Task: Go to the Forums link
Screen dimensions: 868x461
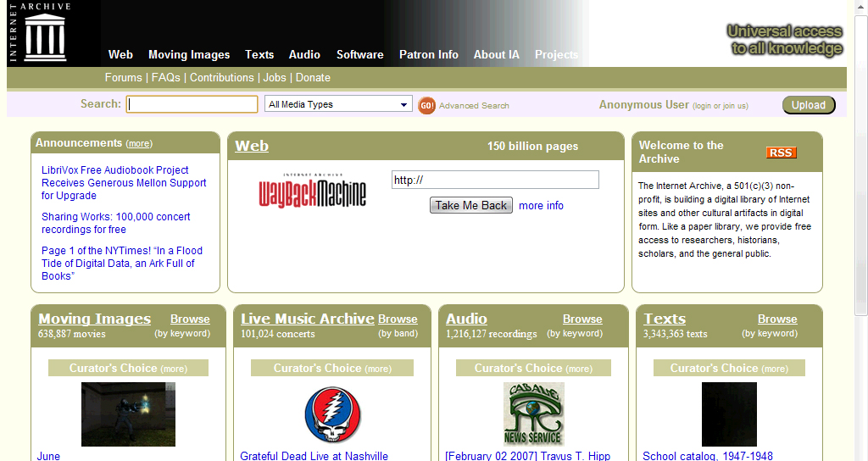Action: [124, 77]
